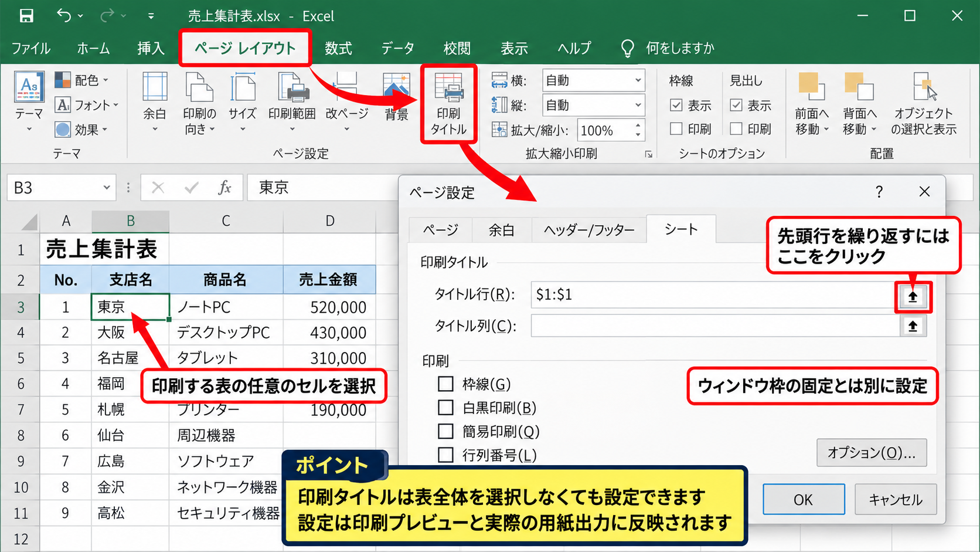Switch to ページ tab in dialog
The image size is (980, 552).
coord(440,230)
